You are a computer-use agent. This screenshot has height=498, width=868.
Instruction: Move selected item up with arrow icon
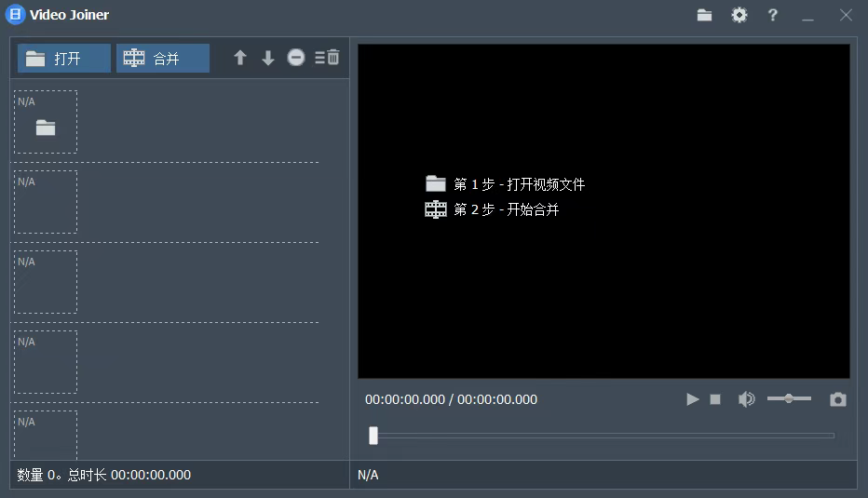click(x=239, y=58)
